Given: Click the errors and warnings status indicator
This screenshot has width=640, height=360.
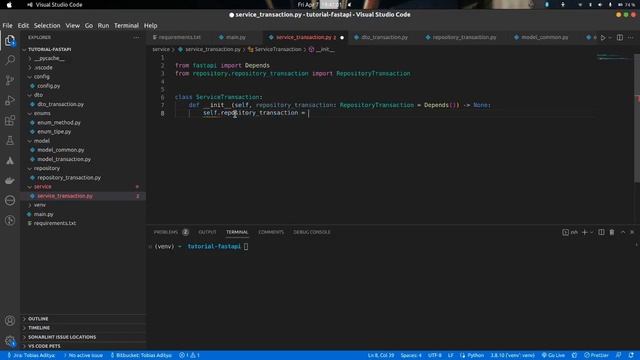Looking at the screenshot, I should [189, 355].
